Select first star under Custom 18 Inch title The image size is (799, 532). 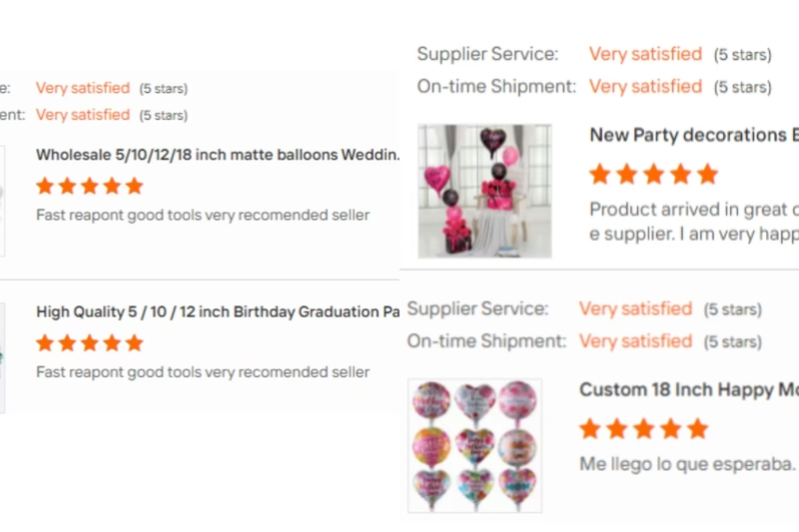tap(590, 430)
